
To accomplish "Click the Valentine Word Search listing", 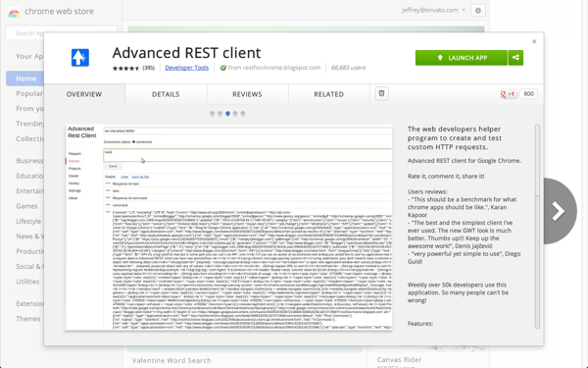I will 171,360.
